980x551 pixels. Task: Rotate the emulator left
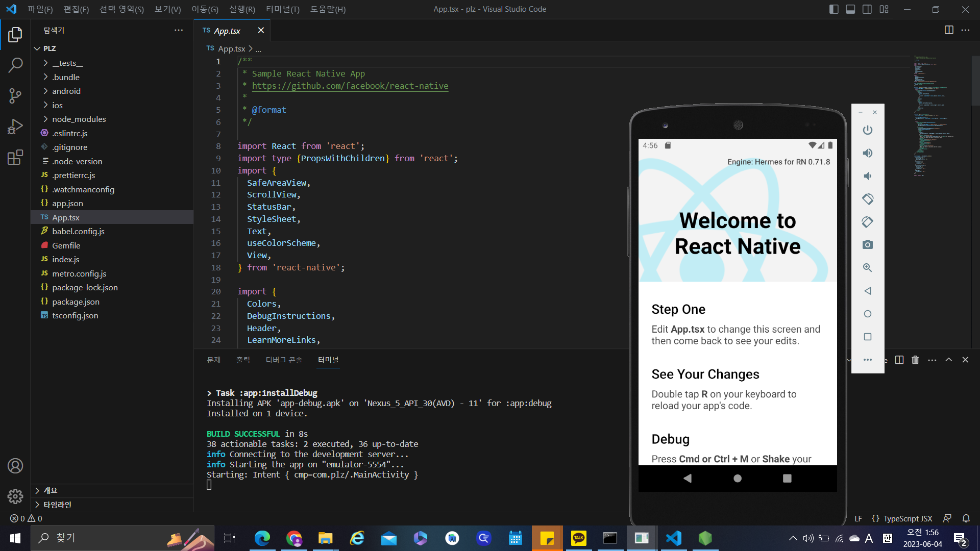click(x=867, y=199)
